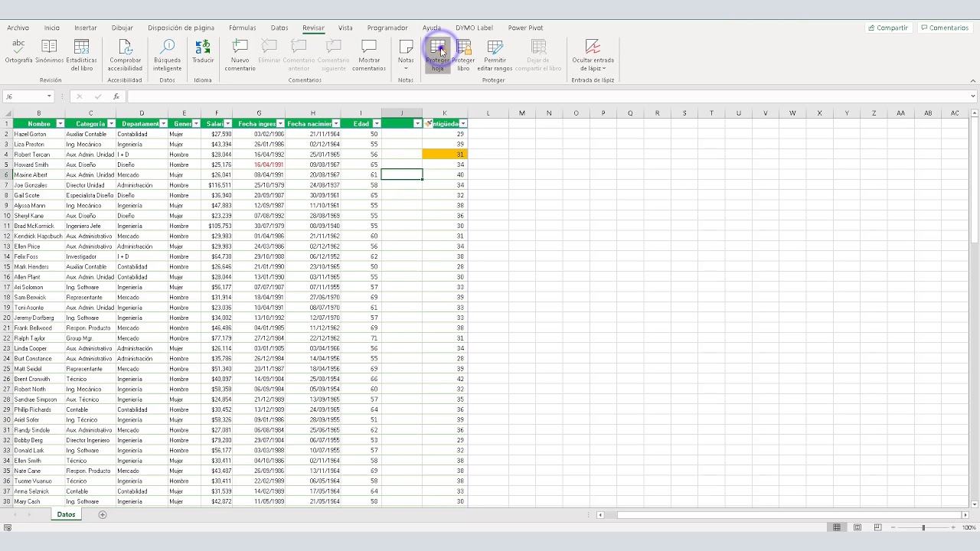Open the Nombre column filter dropdown
Image resolution: width=980 pixels, height=551 pixels.
60,123
